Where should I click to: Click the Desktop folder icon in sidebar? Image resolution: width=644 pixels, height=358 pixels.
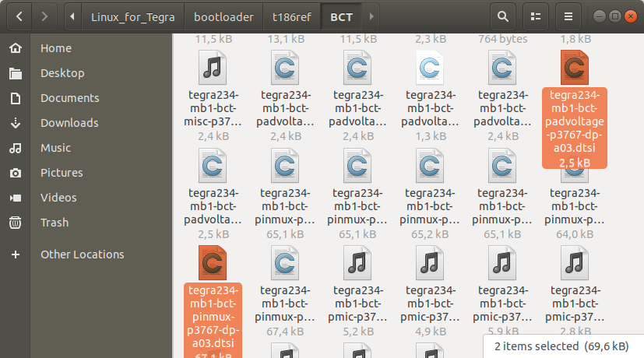point(16,73)
